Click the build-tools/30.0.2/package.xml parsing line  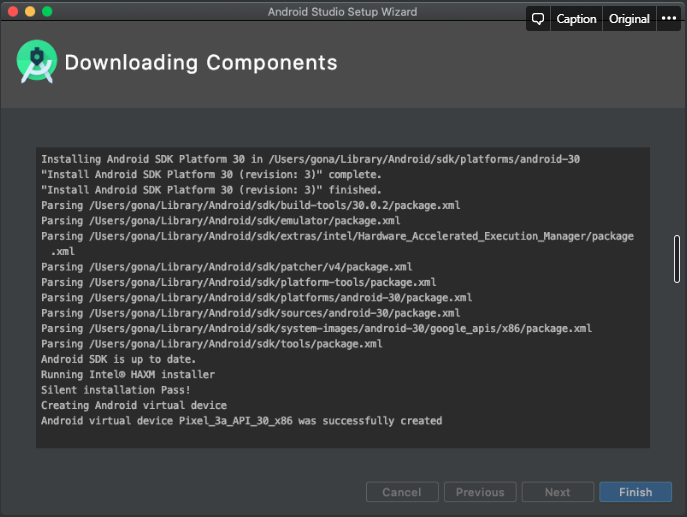[x=251, y=205]
